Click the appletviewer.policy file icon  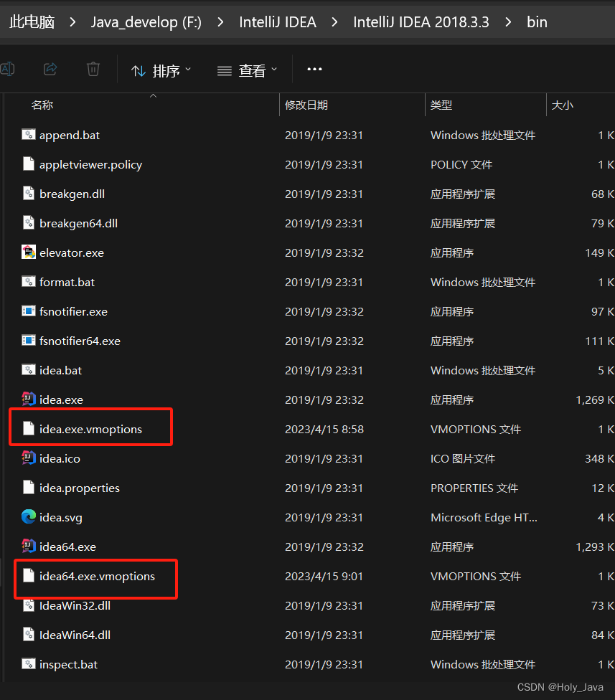(x=29, y=164)
